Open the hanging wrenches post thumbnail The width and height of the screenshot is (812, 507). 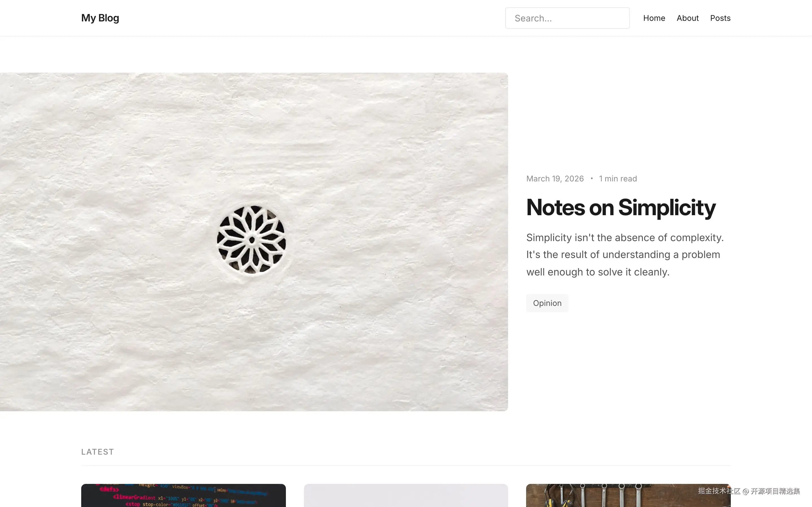pyautogui.click(x=628, y=495)
